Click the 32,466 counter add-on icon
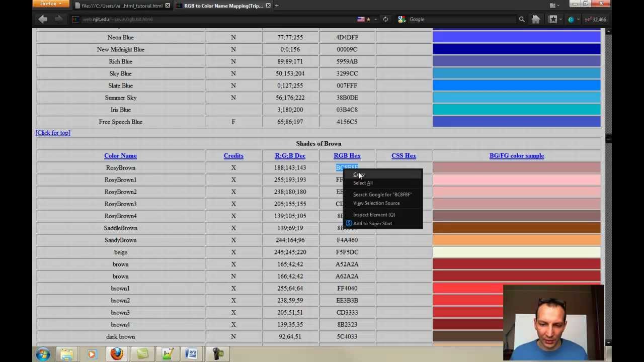The height and width of the screenshot is (362, 644). tap(596, 19)
